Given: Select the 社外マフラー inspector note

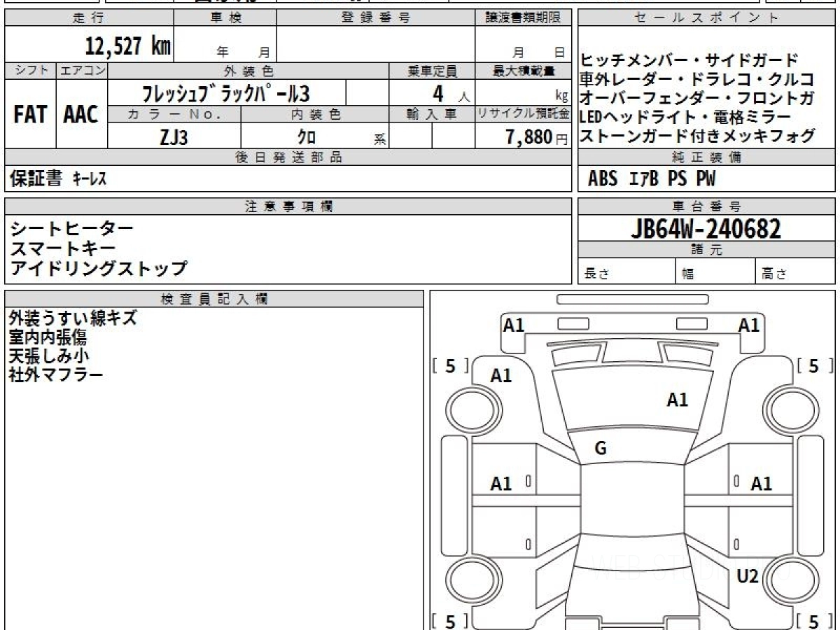Looking at the screenshot, I should click(56, 374).
